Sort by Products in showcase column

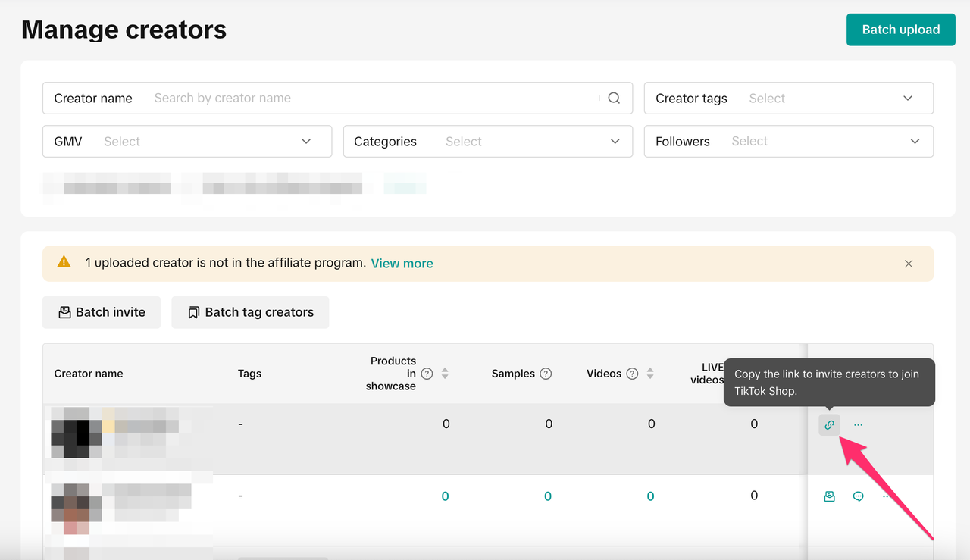point(445,374)
